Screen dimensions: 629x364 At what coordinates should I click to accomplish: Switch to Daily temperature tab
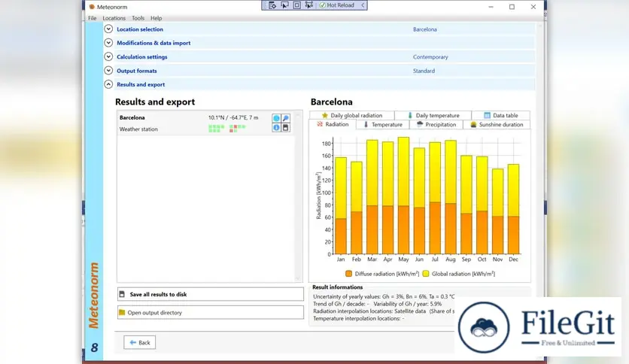pyautogui.click(x=433, y=115)
